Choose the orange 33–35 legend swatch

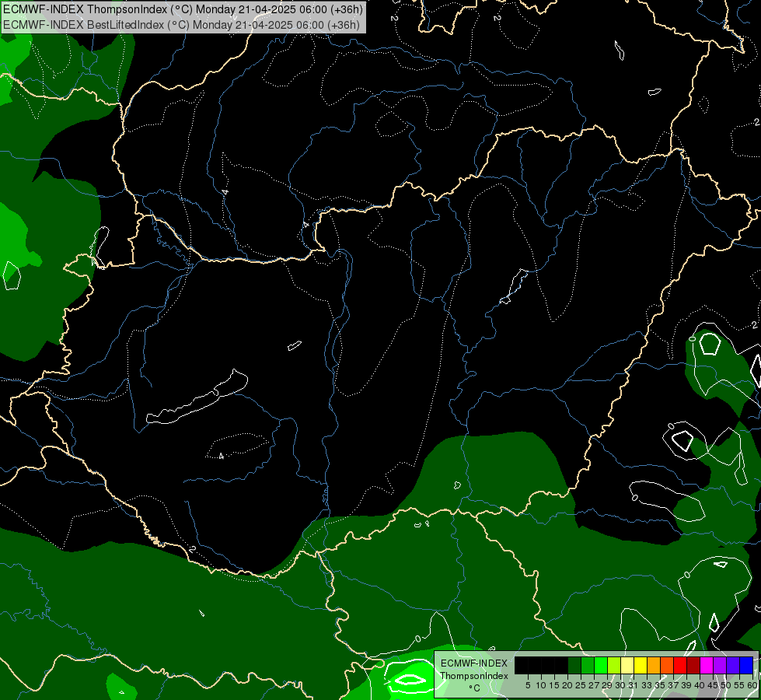(x=654, y=666)
